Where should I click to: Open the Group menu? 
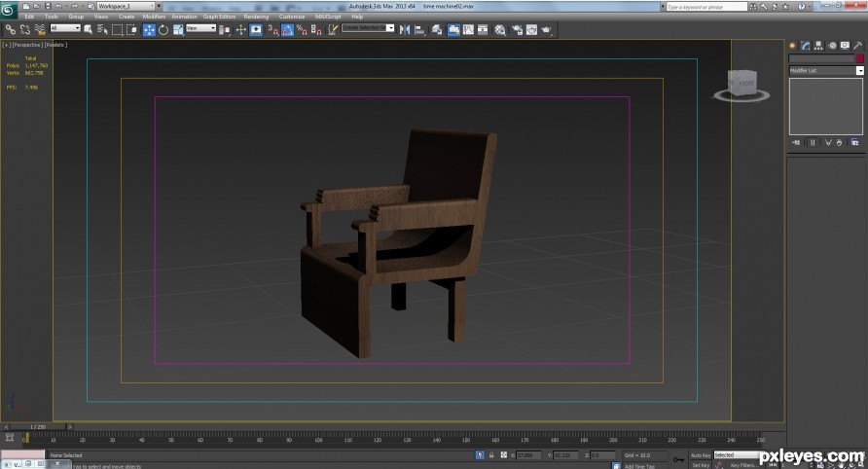point(76,17)
